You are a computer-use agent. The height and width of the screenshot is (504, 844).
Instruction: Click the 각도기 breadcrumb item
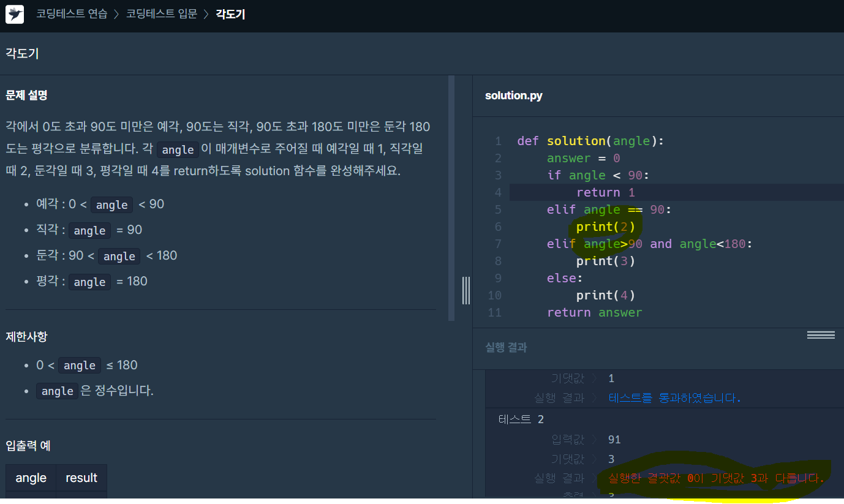point(230,14)
